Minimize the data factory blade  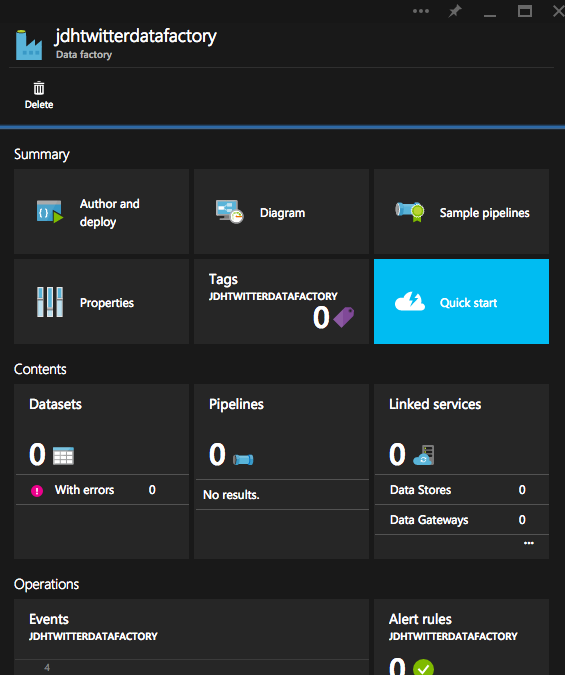tap(490, 15)
